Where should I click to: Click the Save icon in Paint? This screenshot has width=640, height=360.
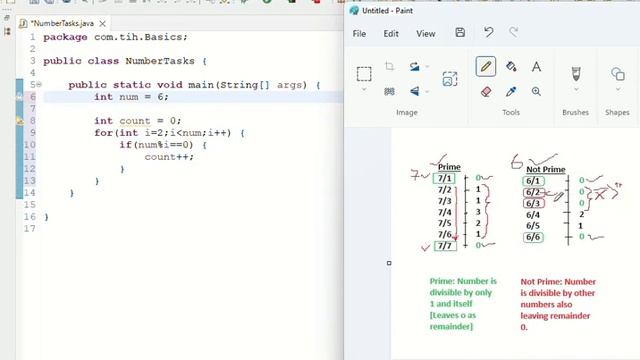tap(460, 33)
